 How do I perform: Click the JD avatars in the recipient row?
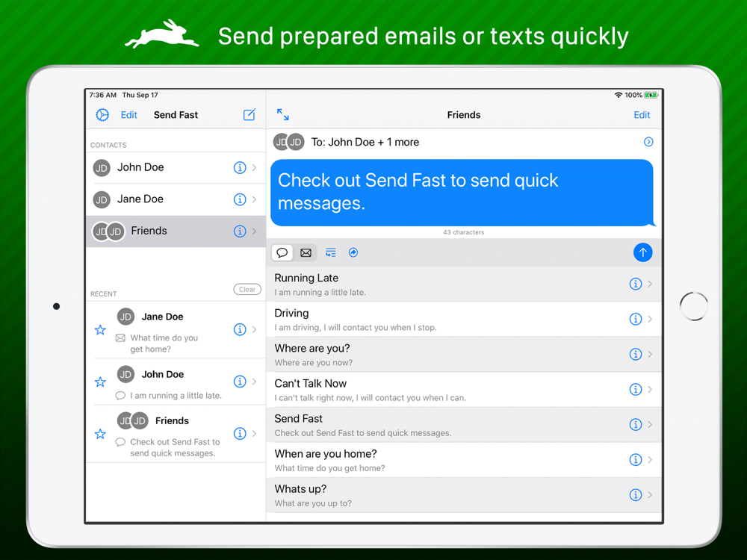288,142
